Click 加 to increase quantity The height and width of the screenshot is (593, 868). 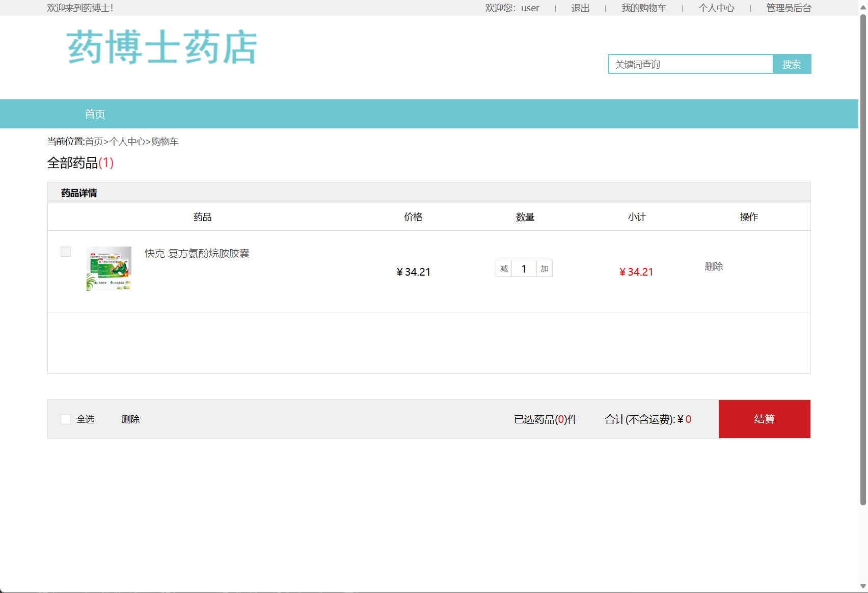point(544,268)
